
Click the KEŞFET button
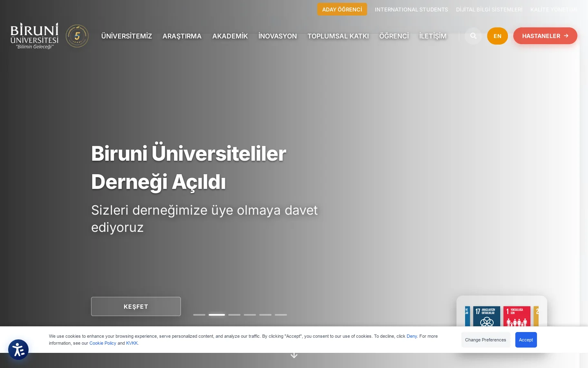coord(136,306)
